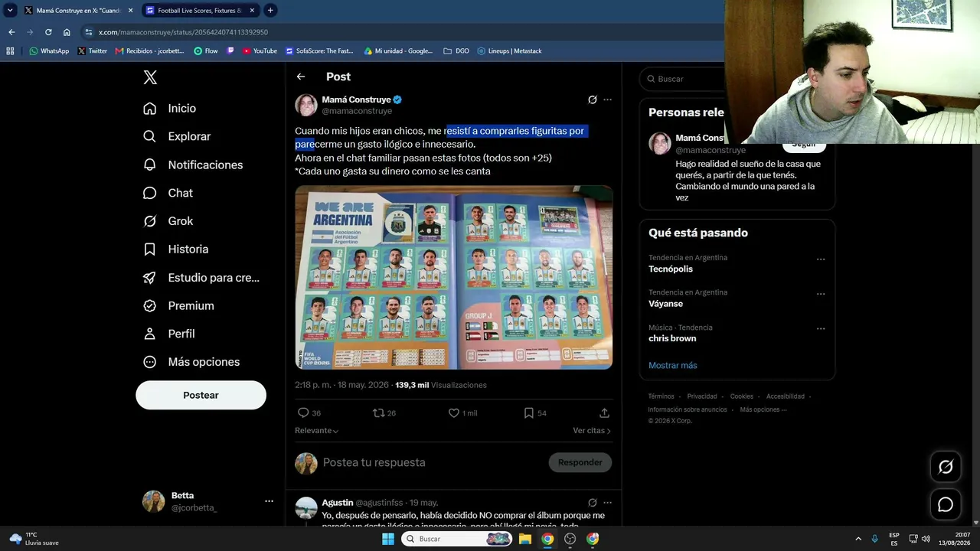980x551 pixels.
Task: Open the Privacidad footer link
Action: point(702,396)
